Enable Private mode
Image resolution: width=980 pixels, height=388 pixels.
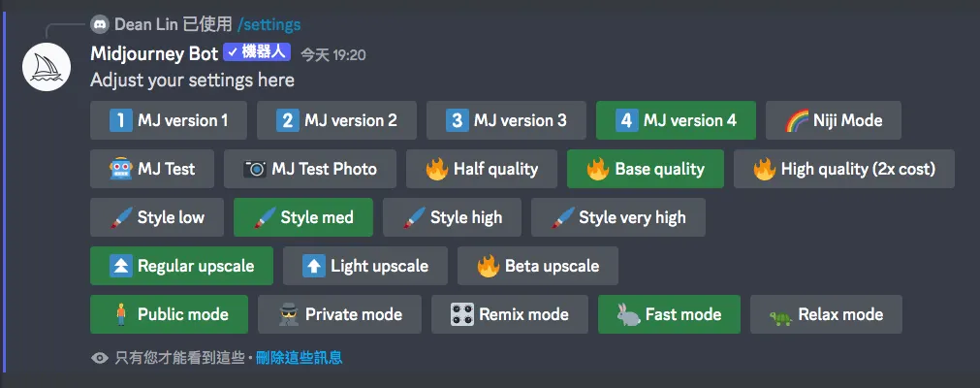[340, 314]
